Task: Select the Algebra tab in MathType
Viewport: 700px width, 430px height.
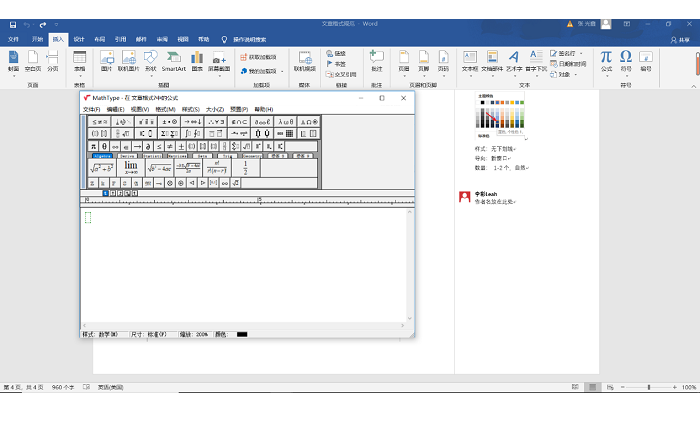Action: [x=102, y=156]
